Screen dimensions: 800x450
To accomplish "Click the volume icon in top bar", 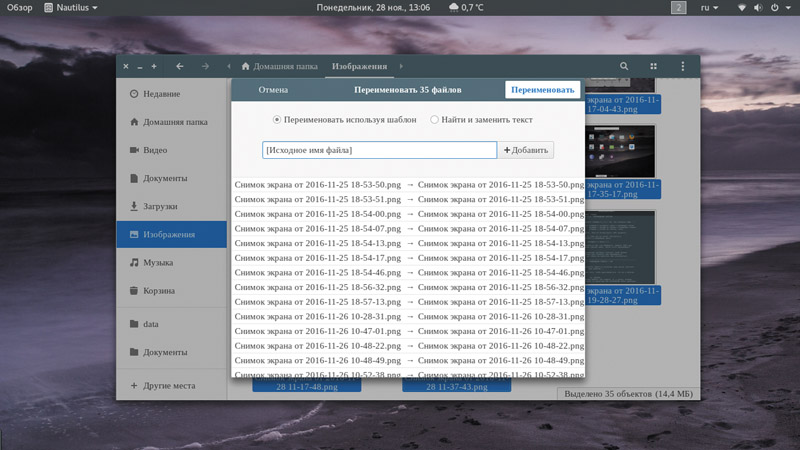I will (758, 8).
